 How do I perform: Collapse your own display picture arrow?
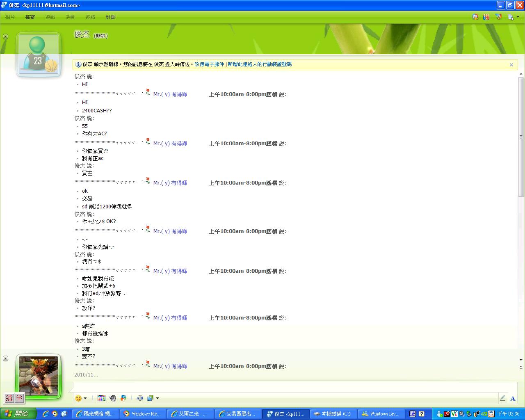tap(5, 358)
